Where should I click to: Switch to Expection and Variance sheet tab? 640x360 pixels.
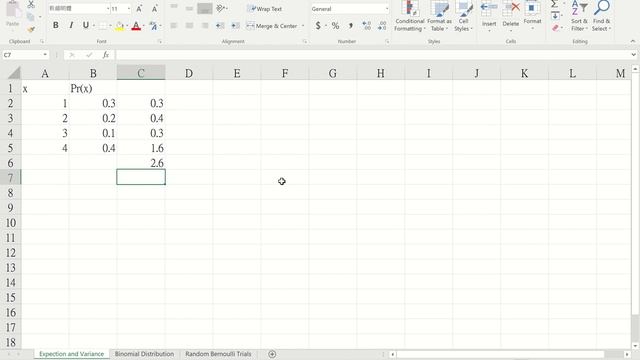click(71, 354)
